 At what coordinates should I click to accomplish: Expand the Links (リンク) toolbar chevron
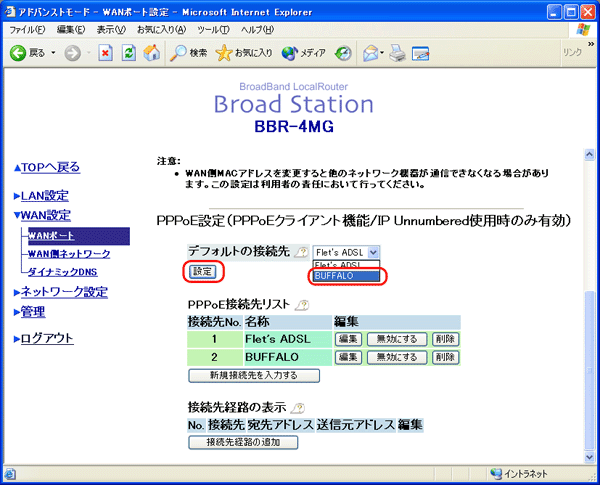point(591,44)
